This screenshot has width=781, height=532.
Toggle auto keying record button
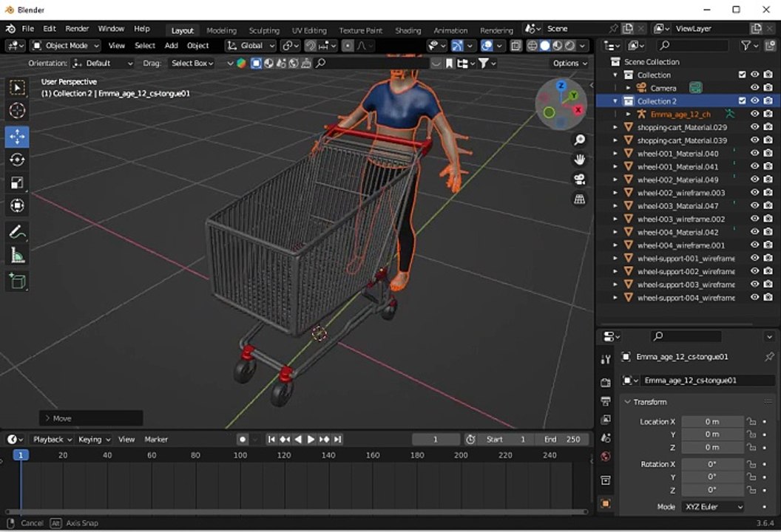[x=242, y=440]
